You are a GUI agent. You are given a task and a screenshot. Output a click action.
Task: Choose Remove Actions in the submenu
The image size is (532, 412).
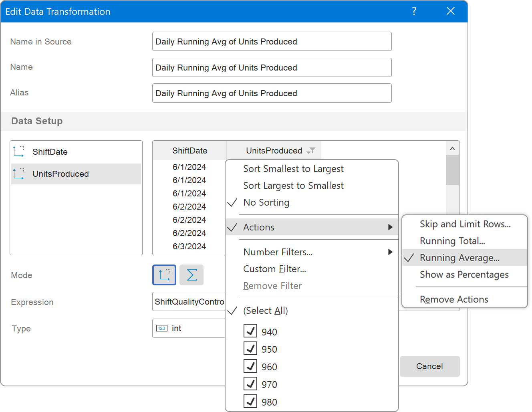454,299
